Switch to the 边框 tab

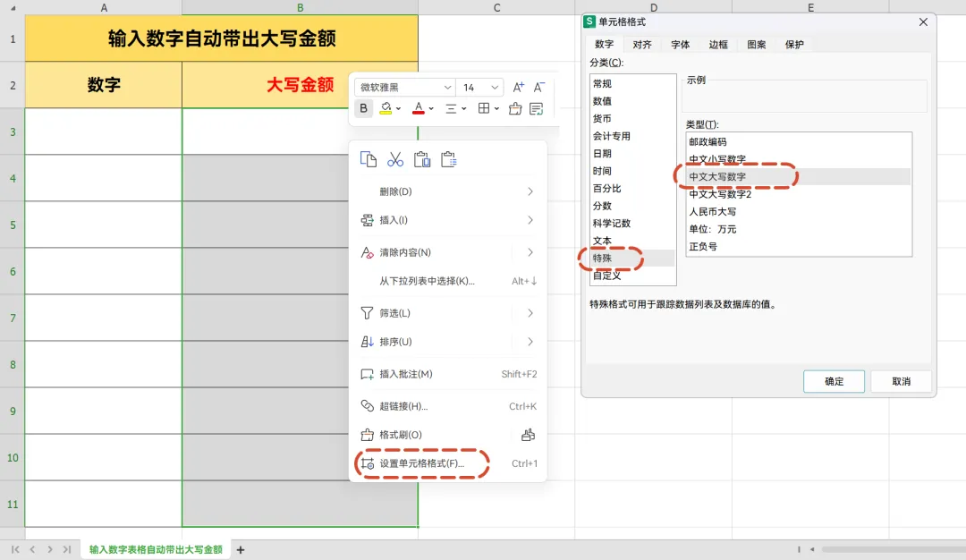718,45
